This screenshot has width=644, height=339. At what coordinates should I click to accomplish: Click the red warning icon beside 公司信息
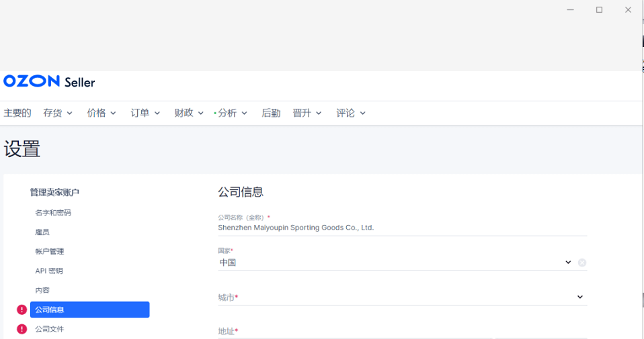[22, 309]
